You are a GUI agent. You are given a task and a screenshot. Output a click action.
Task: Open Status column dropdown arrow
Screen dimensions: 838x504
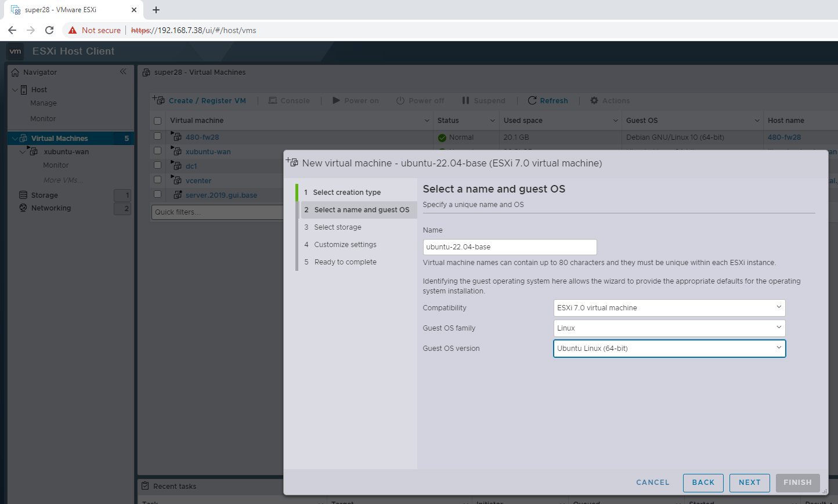tap(493, 121)
